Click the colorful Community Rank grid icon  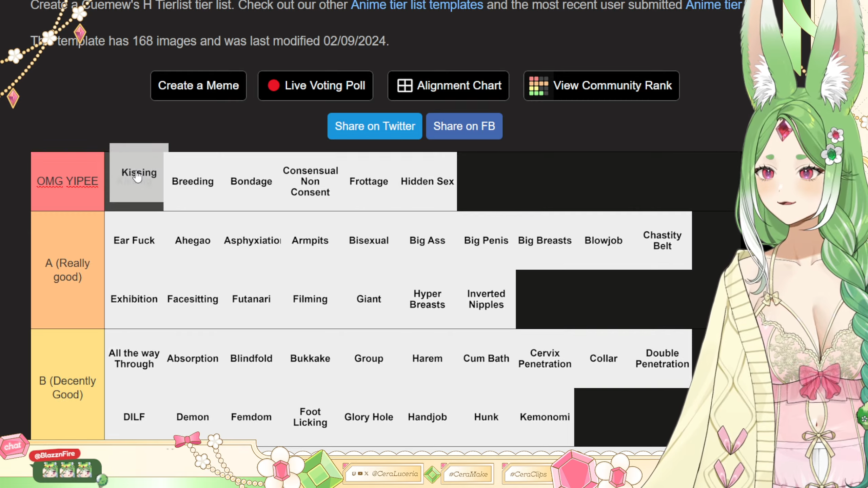[x=538, y=86]
